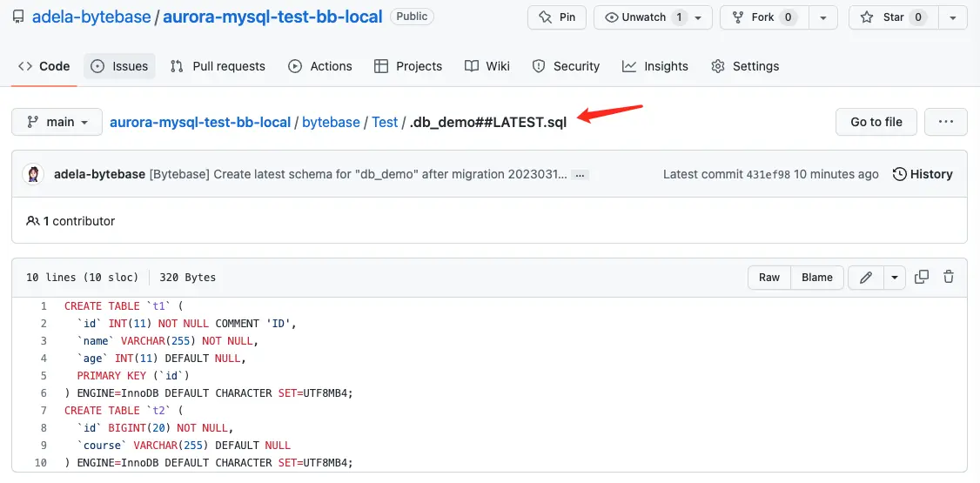Pin this repository
Screen dimensions: 980x483
[557, 17]
